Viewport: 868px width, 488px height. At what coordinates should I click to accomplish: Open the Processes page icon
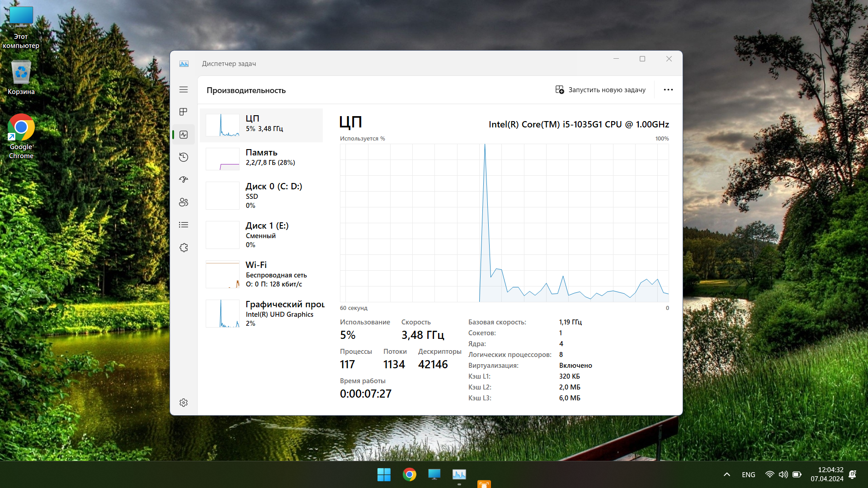184,112
